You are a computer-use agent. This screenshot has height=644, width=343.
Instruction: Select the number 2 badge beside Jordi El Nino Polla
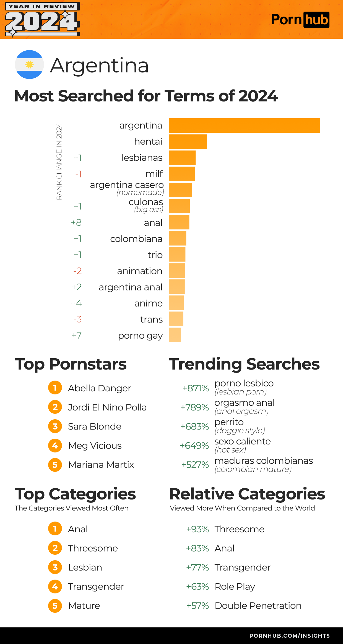[55, 407]
